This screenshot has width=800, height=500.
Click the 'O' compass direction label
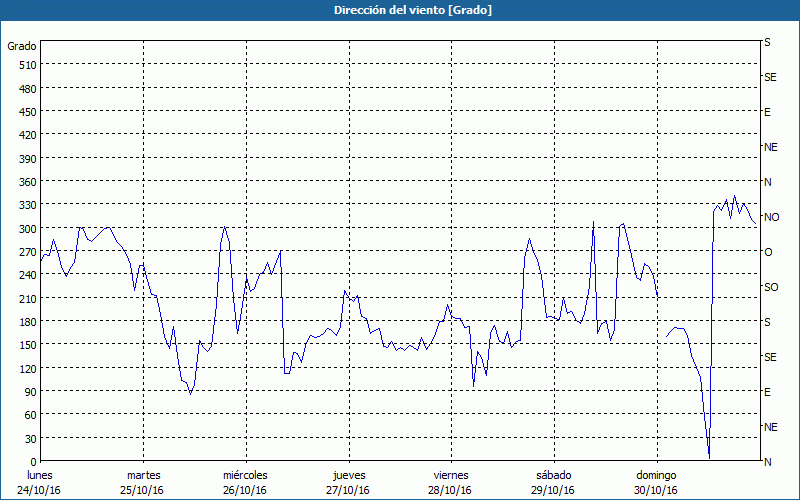click(768, 252)
